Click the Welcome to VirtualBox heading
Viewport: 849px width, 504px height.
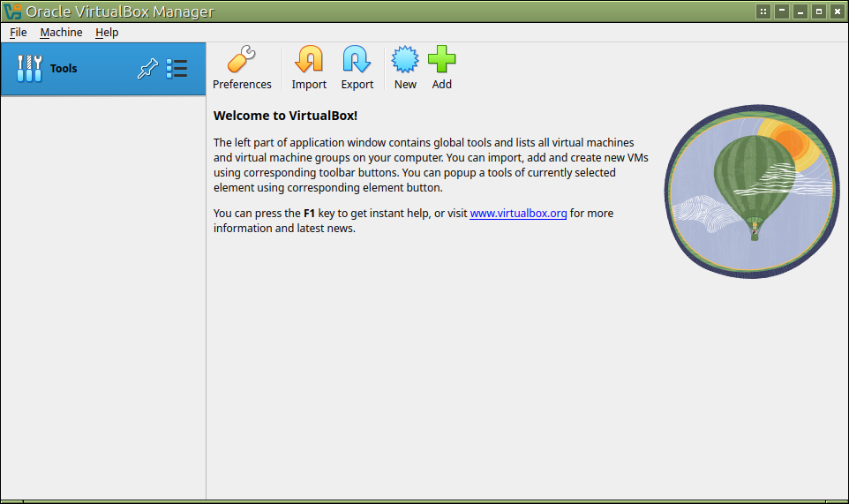point(285,116)
